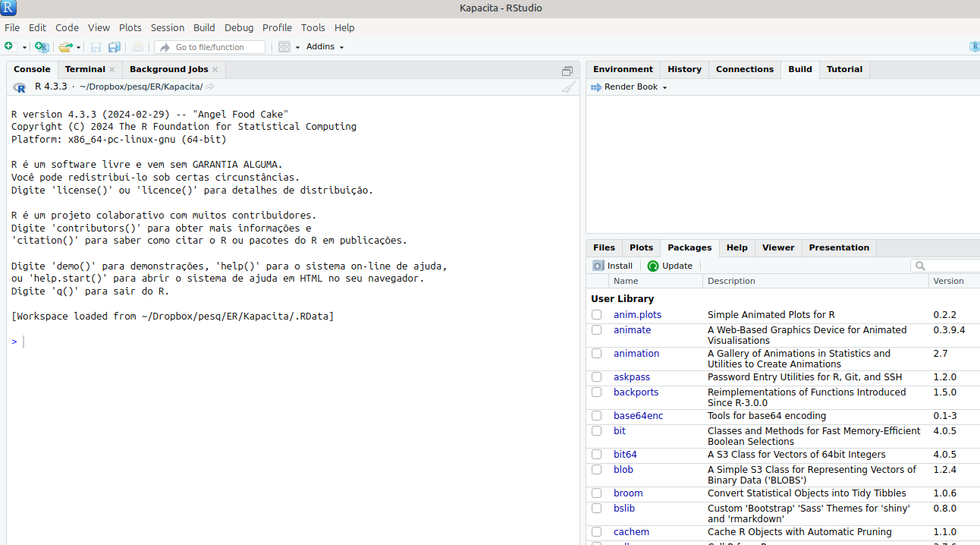Image resolution: width=980 pixels, height=545 pixels.
Task: Open the View menu
Action: tap(99, 27)
